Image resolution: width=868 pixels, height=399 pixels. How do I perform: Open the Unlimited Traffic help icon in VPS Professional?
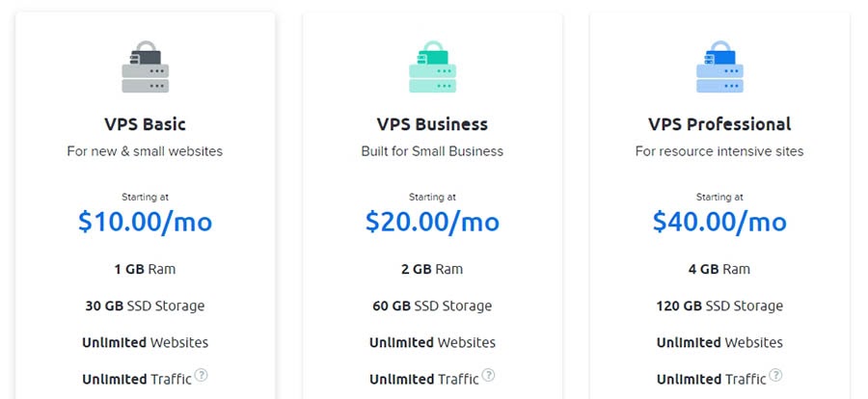tap(775, 375)
